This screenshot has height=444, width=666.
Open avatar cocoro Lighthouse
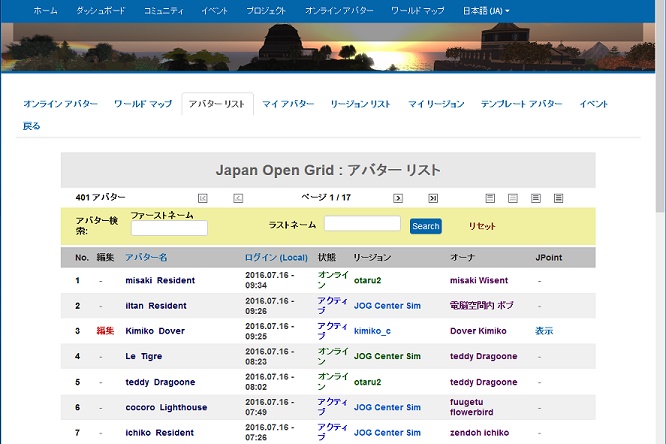click(166, 407)
